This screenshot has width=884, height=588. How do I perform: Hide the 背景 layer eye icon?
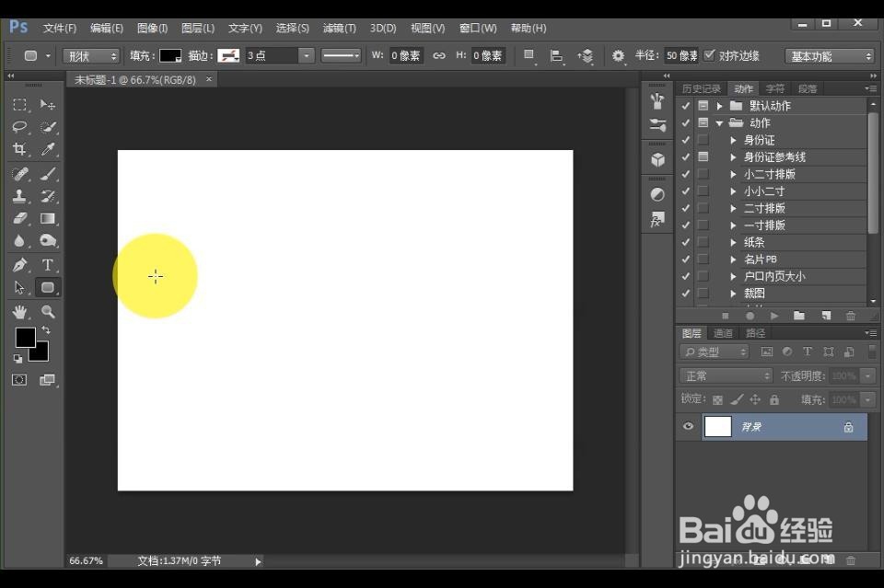pyautogui.click(x=689, y=426)
